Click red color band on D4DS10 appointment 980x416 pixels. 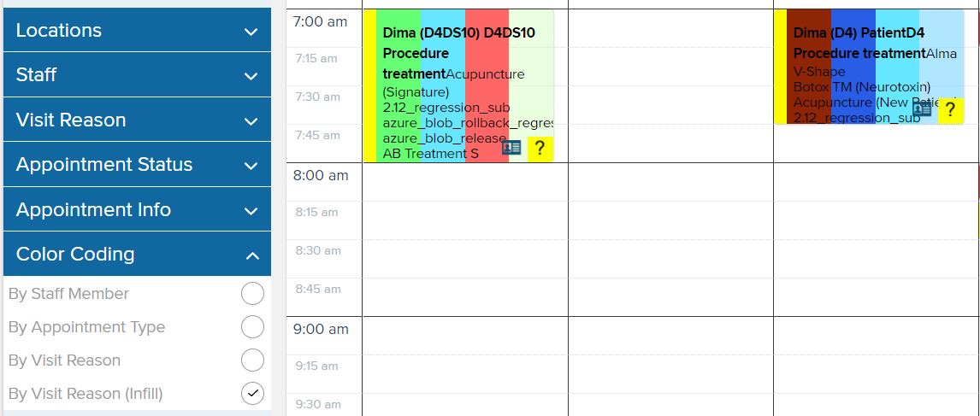coord(487,86)
